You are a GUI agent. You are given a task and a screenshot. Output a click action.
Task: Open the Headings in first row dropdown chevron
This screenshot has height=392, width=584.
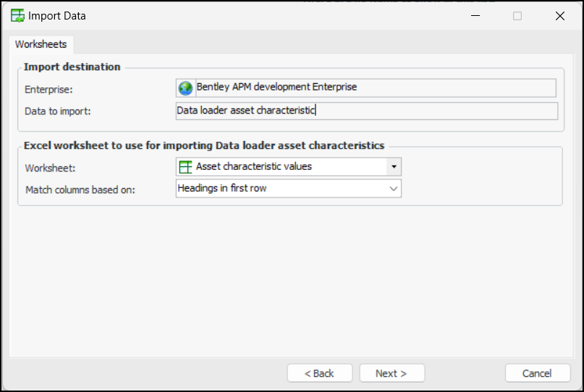(x=394, y=188)
